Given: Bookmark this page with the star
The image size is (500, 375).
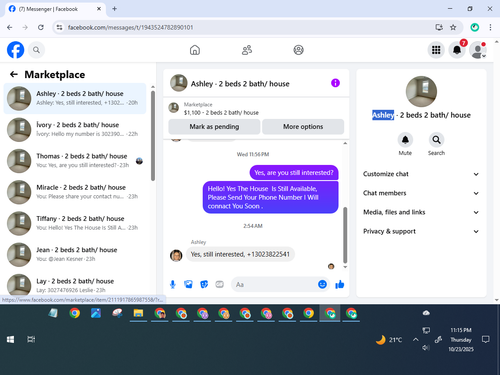Looking at the screenshot, I should point(453,27).
